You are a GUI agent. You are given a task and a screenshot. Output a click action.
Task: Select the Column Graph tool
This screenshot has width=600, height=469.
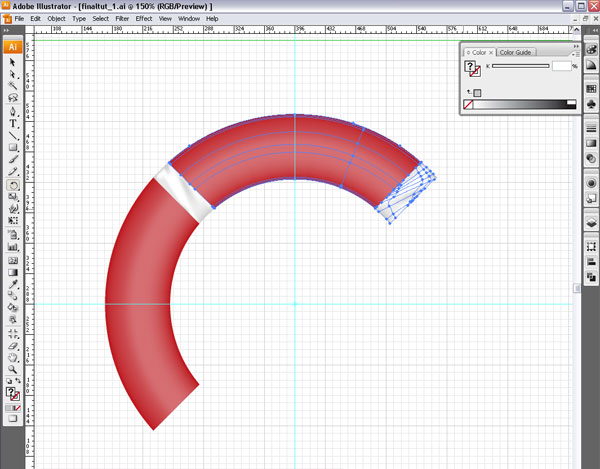pos(13,247)
